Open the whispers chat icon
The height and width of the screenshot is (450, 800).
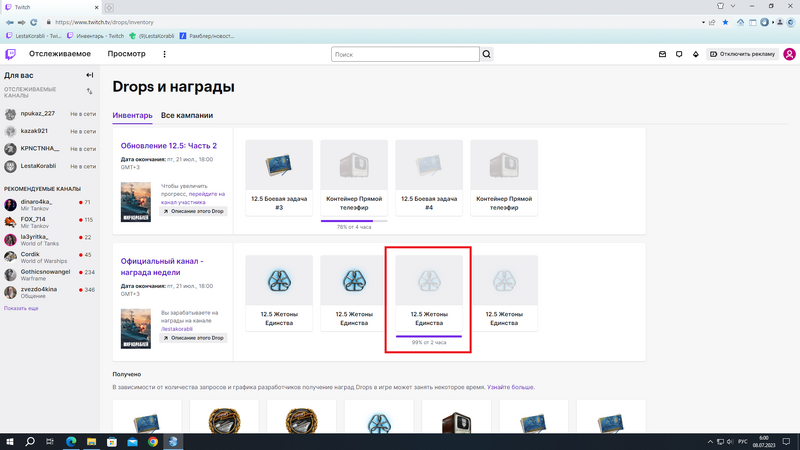(679, 54)
